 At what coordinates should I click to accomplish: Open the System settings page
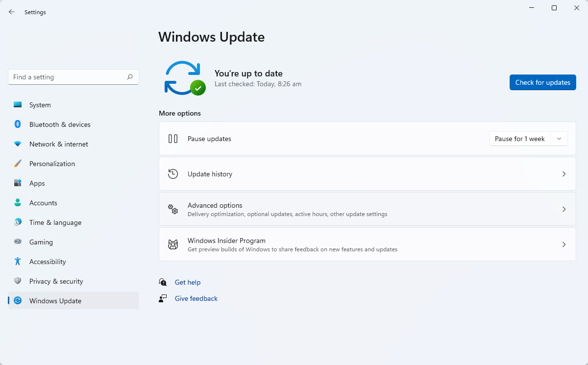pyautogui.click(x=73, y=105)
